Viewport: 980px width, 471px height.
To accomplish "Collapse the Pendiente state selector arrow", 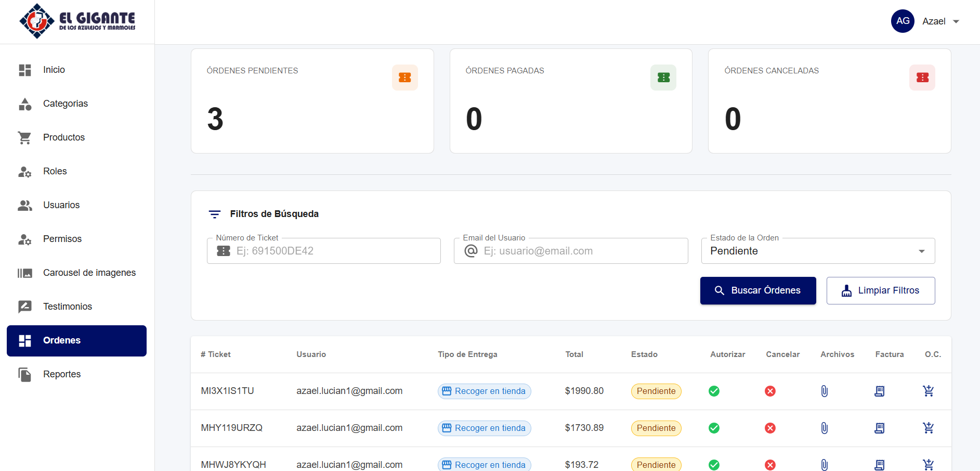I will pos(922,251).
